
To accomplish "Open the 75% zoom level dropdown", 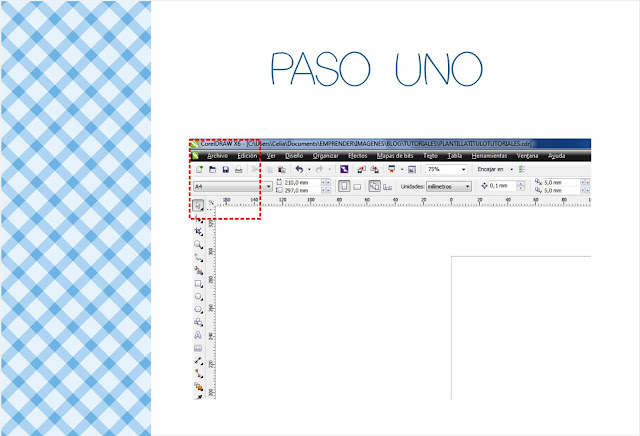I will [x=463, y=169].
